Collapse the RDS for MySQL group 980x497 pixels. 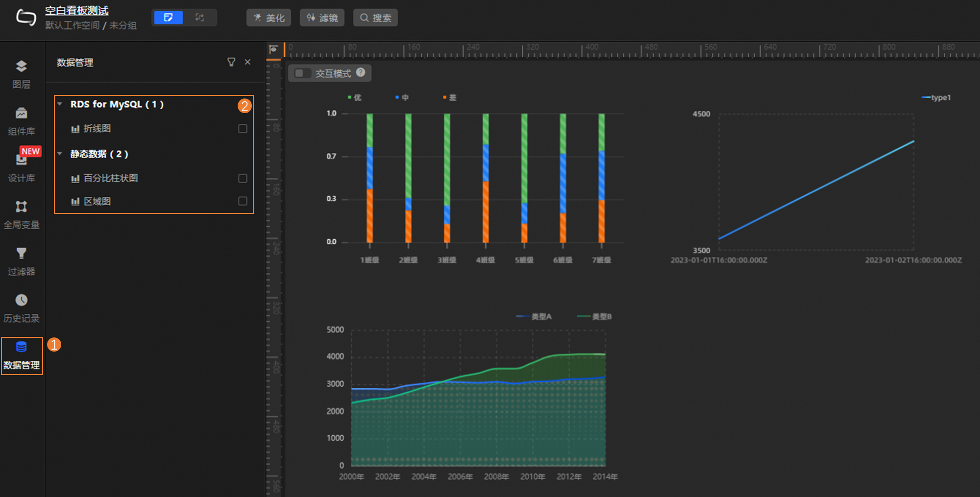pos(60,103)
